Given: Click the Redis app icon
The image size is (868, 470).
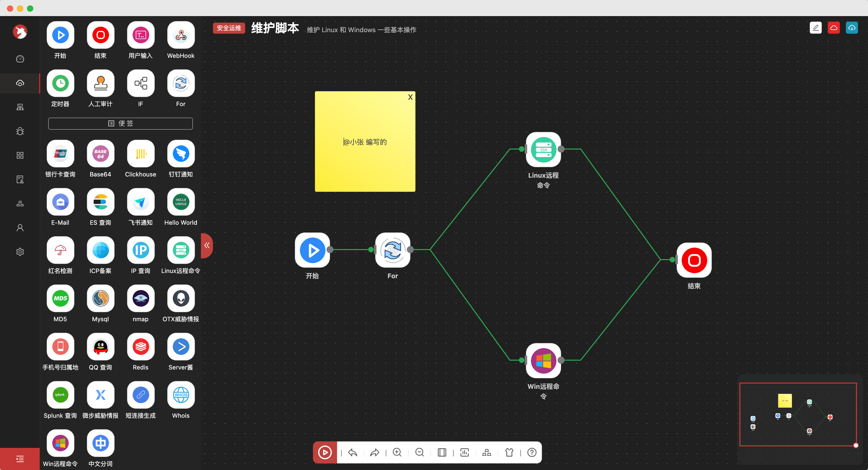Looking at the screenshot, I should (x=140, y=347).
